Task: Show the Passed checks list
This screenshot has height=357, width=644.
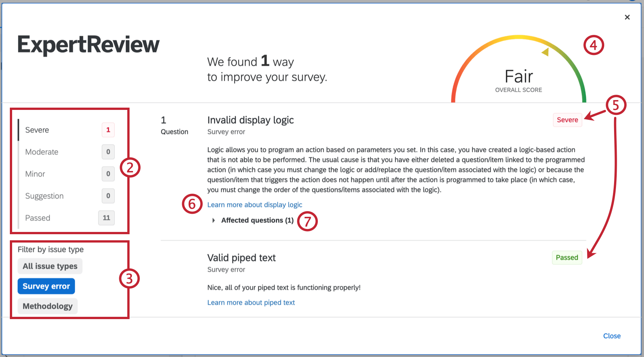Action: pyautogui.click(x=38, y=218)
